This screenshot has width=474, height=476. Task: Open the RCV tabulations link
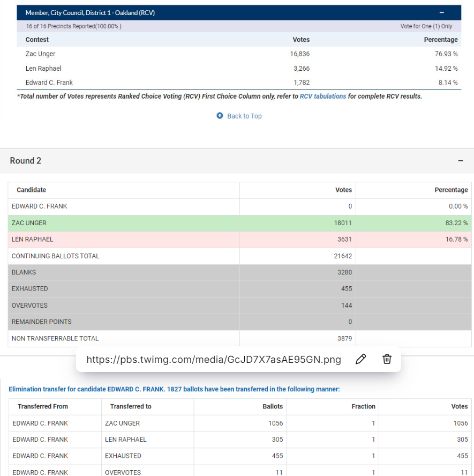click(322, 96)
